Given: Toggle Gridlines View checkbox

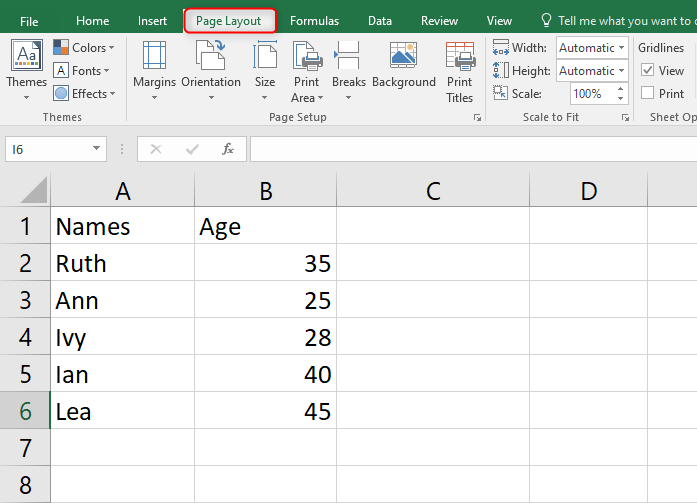Looking at the screenshot, I should pos(648,70).
